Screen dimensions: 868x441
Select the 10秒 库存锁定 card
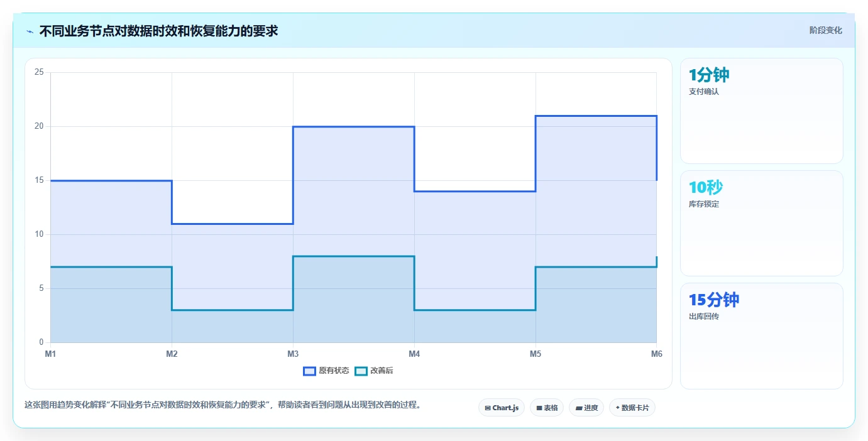tap(761, 223)
